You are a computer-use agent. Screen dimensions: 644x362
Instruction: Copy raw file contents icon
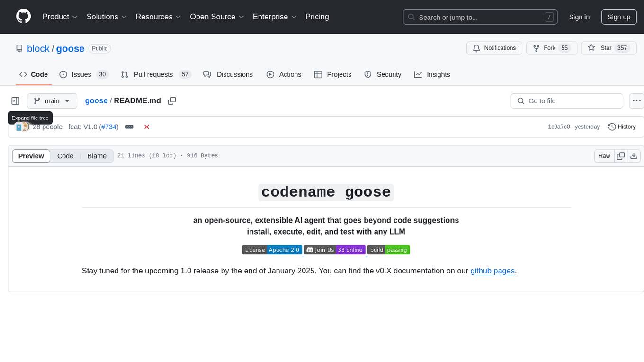[621, 156]
